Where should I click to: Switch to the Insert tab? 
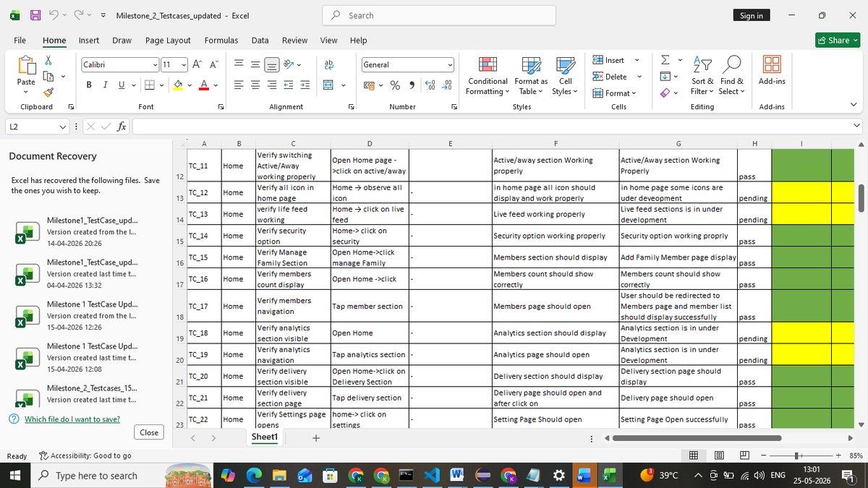click(89, 40)
